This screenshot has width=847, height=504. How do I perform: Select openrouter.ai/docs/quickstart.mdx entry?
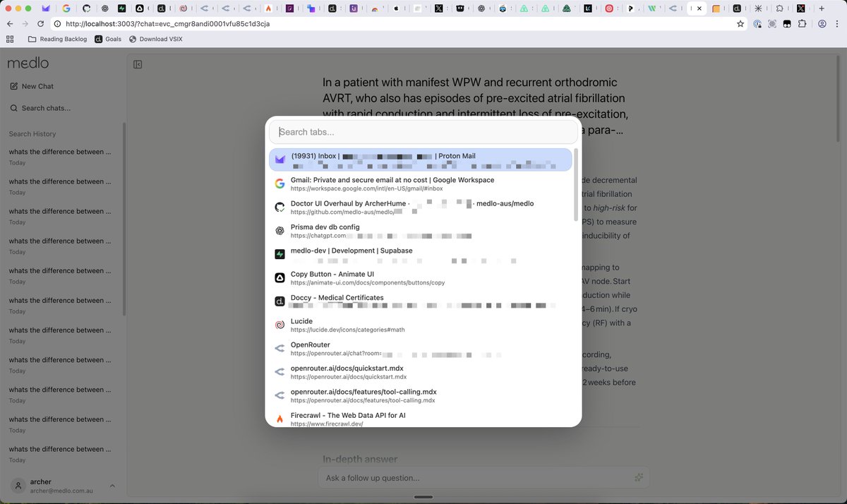tap(421, 372)
